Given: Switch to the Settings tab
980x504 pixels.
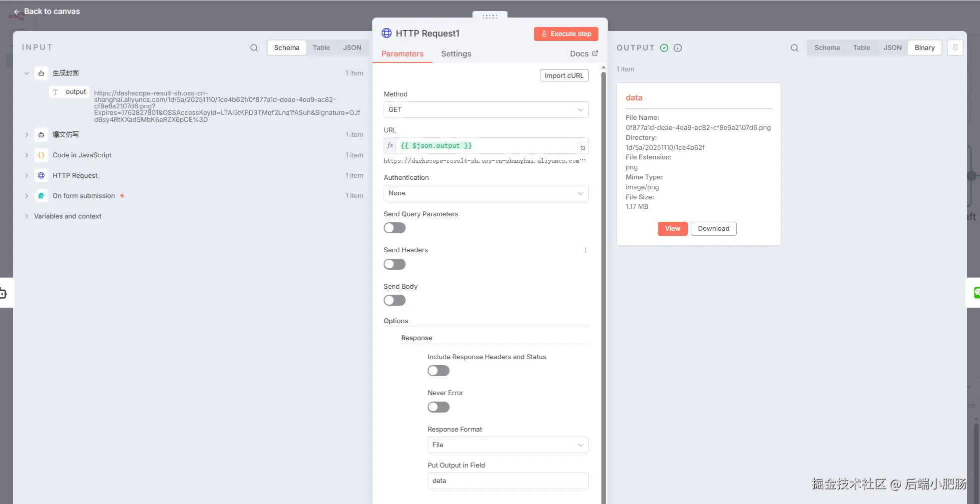Looking at the screenshot, I should (456, 54).
